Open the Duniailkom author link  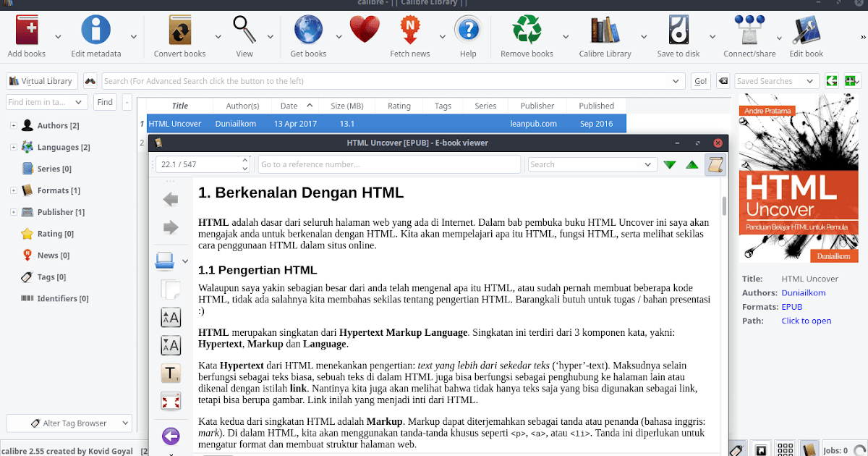[x=803, y=293]
